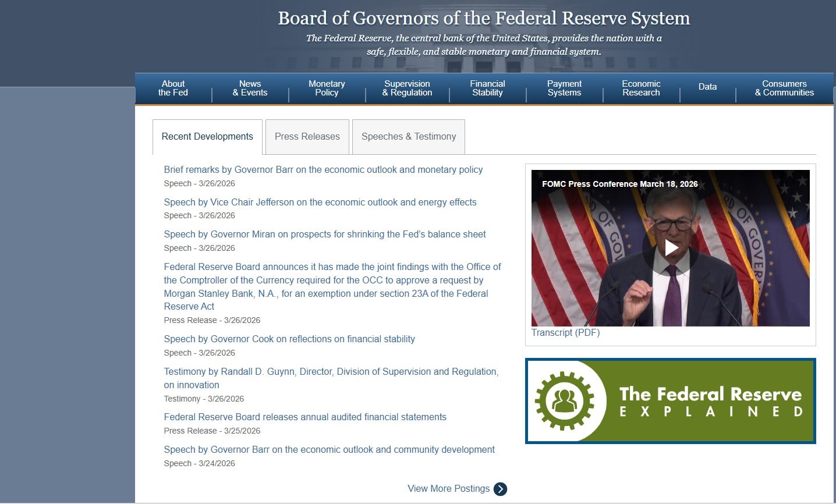Screen dimensions: 836x504
Task: Open Governor Miran's balance sheet speech
Action: pyautogui.click(x=324, y=235)
